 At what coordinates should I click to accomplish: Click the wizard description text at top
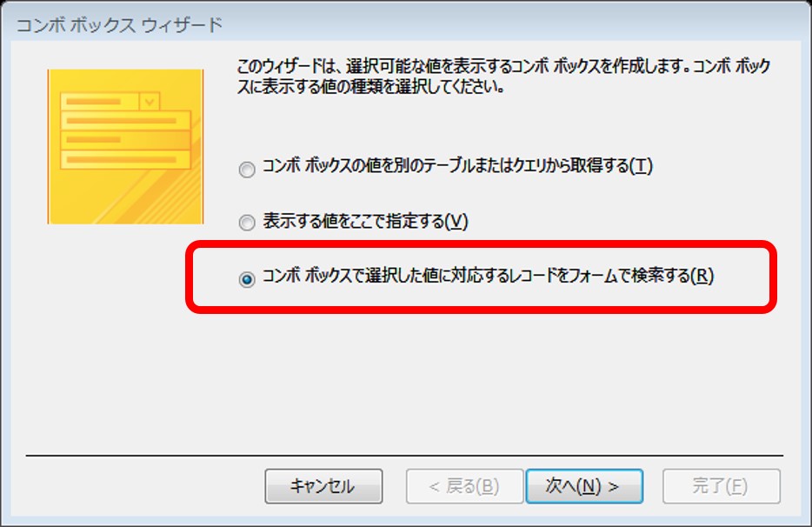click(x=504, y=77)
